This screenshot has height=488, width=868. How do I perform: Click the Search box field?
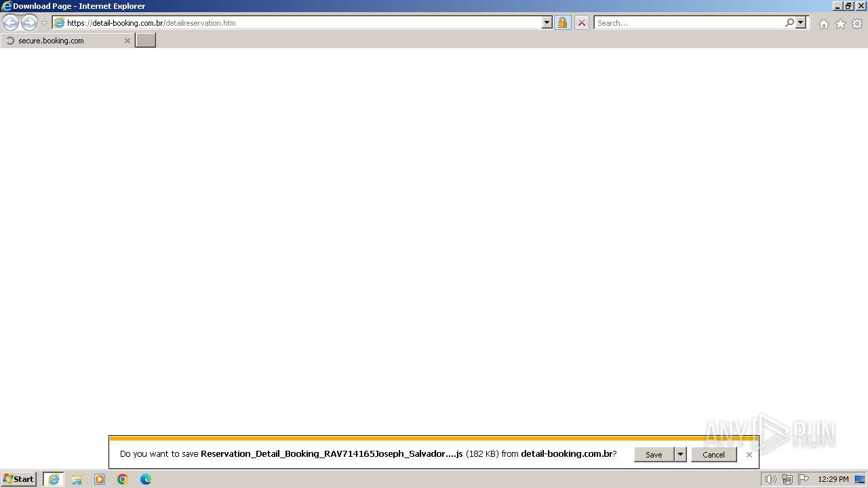point(688,23)
